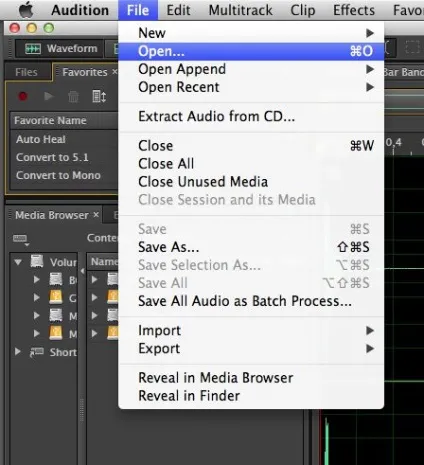Switch to the Favorites tab
This screenshot has width=424, height=465.
(x=85, y=72)
